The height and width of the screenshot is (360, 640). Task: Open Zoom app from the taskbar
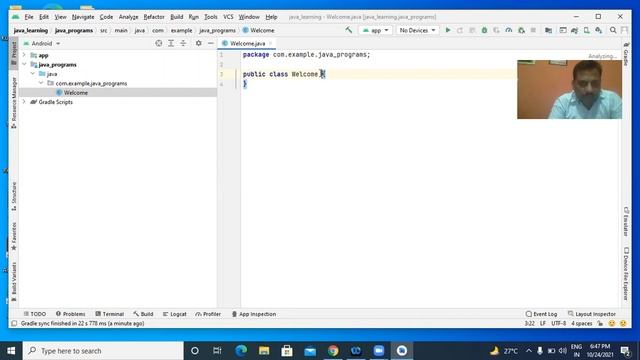click(379, 351)
